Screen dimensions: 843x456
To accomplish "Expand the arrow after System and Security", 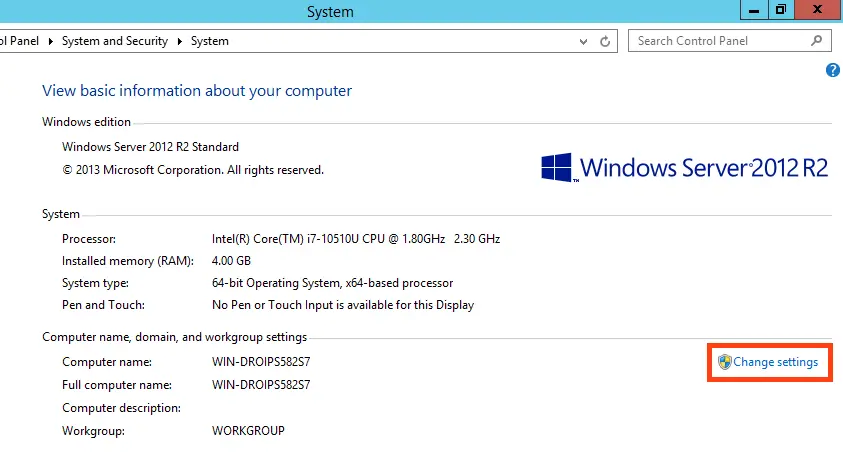I will (180, 41).
